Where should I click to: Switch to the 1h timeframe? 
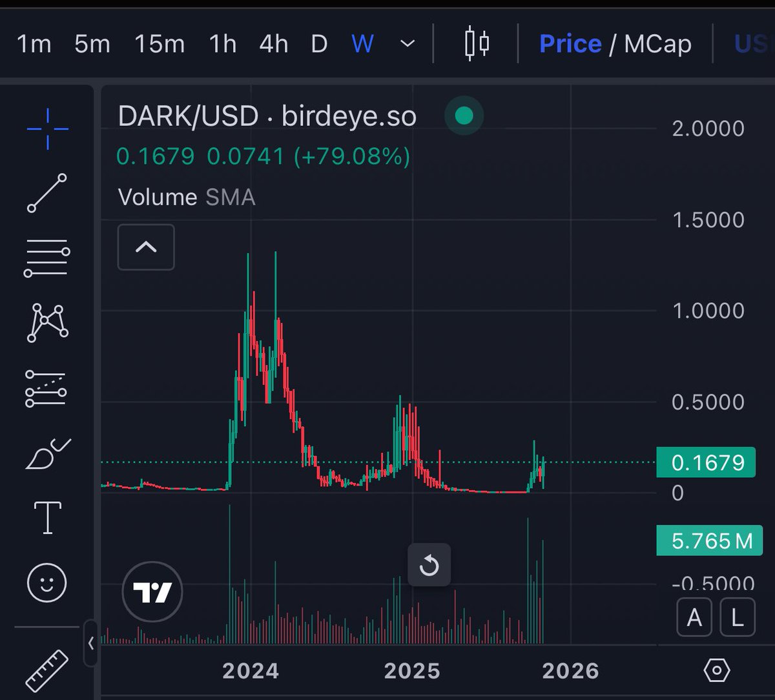[221, 44]
